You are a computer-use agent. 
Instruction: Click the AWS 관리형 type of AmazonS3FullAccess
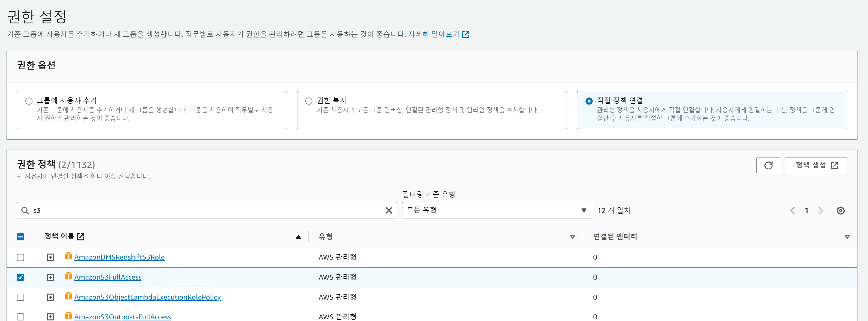coord(337,277)
